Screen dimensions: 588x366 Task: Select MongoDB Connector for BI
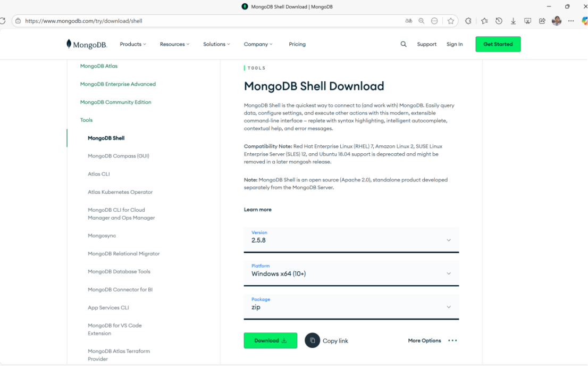pos(120,289)
